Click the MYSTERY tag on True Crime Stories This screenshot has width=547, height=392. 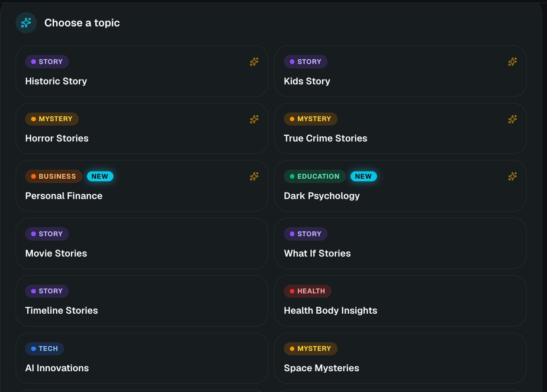(310, 119)
